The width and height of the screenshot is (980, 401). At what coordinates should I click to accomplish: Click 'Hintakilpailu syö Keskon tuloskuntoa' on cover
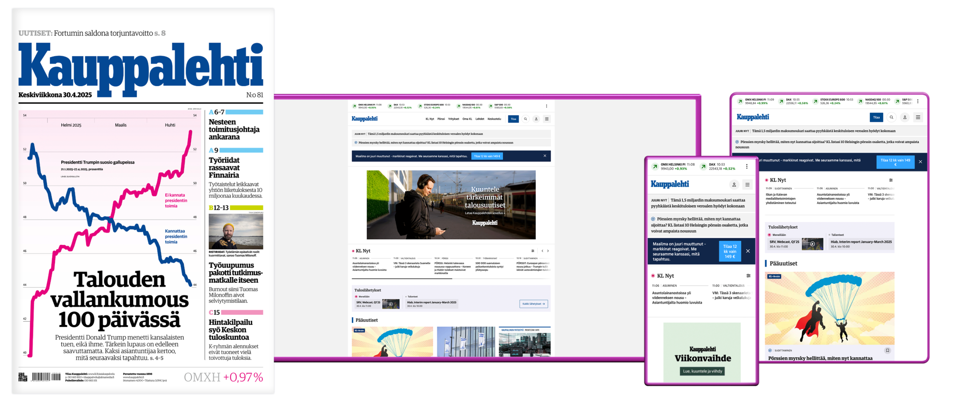click(231, 330)
